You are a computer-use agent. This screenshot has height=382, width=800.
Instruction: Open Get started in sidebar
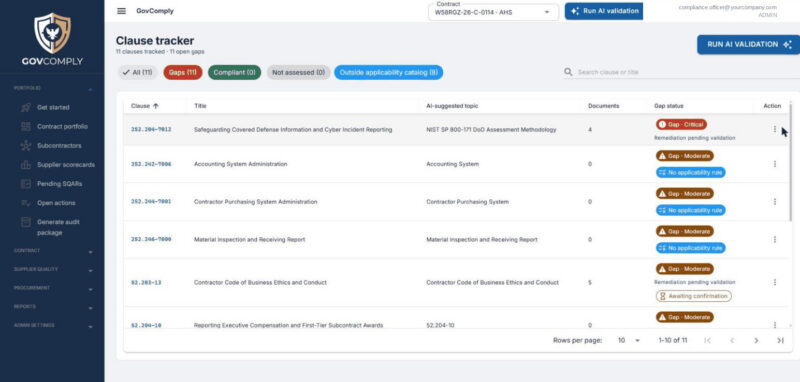click(x=53, y=108)
